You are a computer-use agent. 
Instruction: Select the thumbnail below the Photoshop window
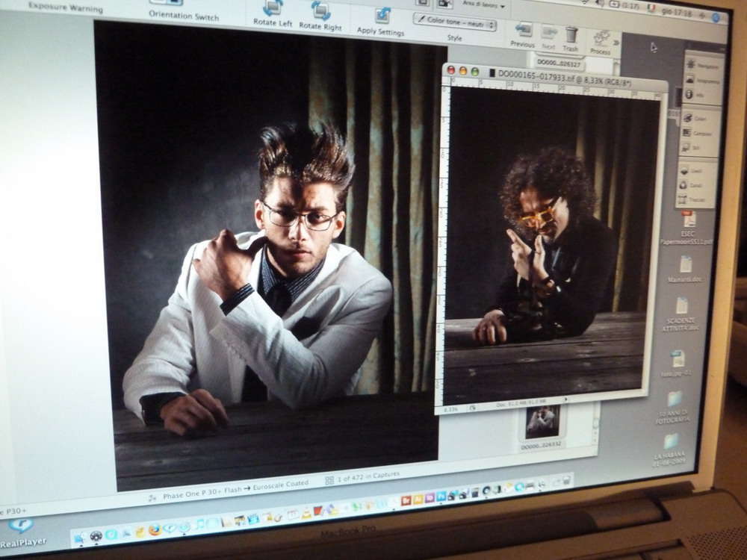(x=542, y=423)
